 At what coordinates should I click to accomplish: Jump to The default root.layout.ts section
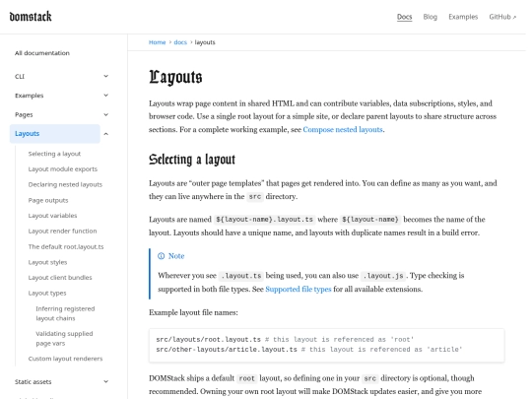coord(66,246)
